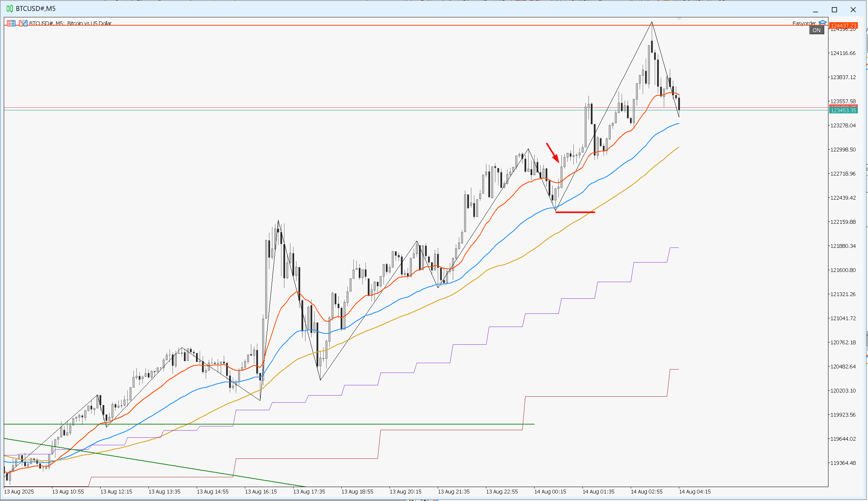The width and height of the screenshot is (868, 501).
Task: Click the Easyorder expert advisor hat icon
Action: [x=822, y=23]
